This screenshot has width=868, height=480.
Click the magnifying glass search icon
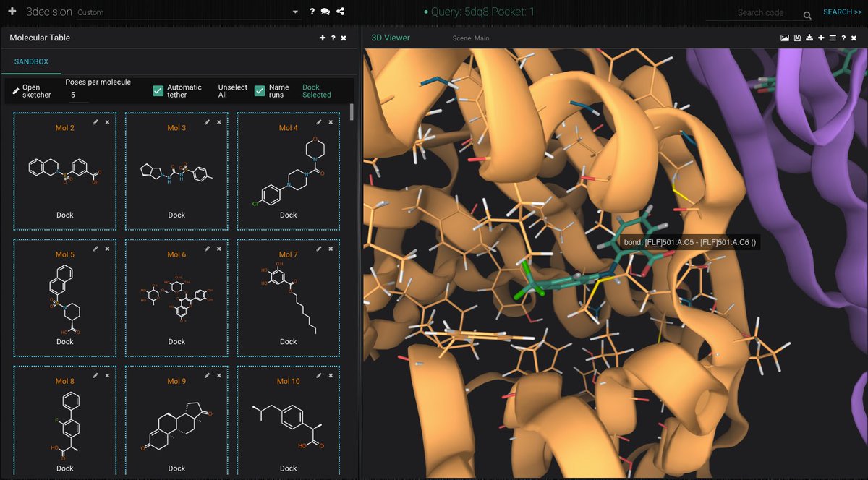pyautogui.click(x=807, y=14)
